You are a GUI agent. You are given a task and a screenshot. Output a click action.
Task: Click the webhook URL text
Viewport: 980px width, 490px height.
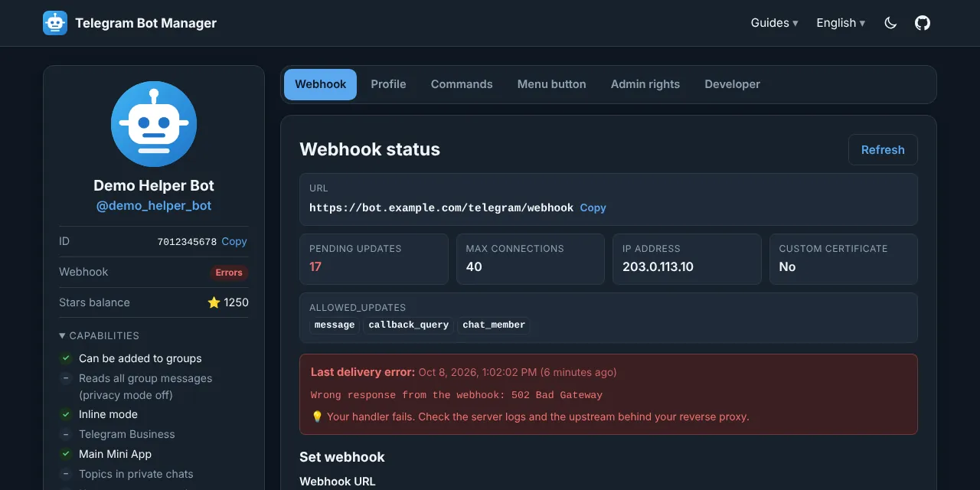click(x=441, y=207)
